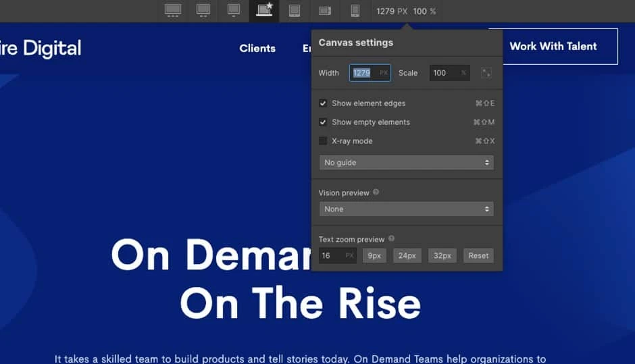Click the Work With Talent button
The width and height of the screenshot is (635, 364).
(x=553, y=47)
